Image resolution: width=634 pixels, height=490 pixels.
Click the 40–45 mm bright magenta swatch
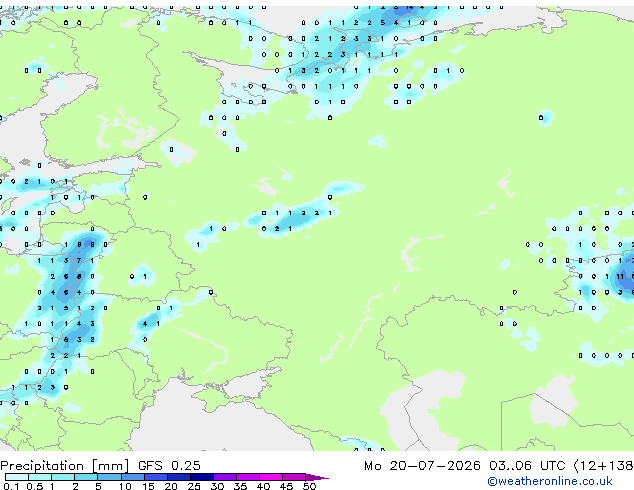[x=271, y=477]
